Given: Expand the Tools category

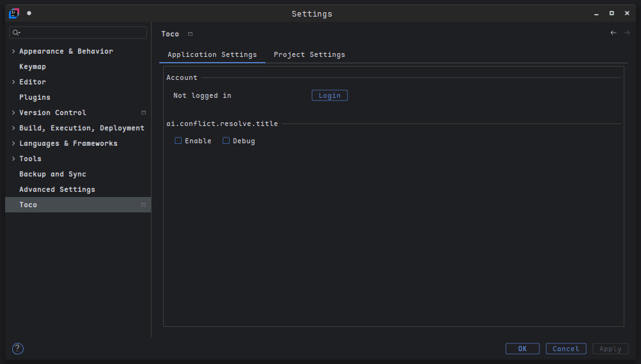Looking at the screenshot, I should (x=13, y=159).
